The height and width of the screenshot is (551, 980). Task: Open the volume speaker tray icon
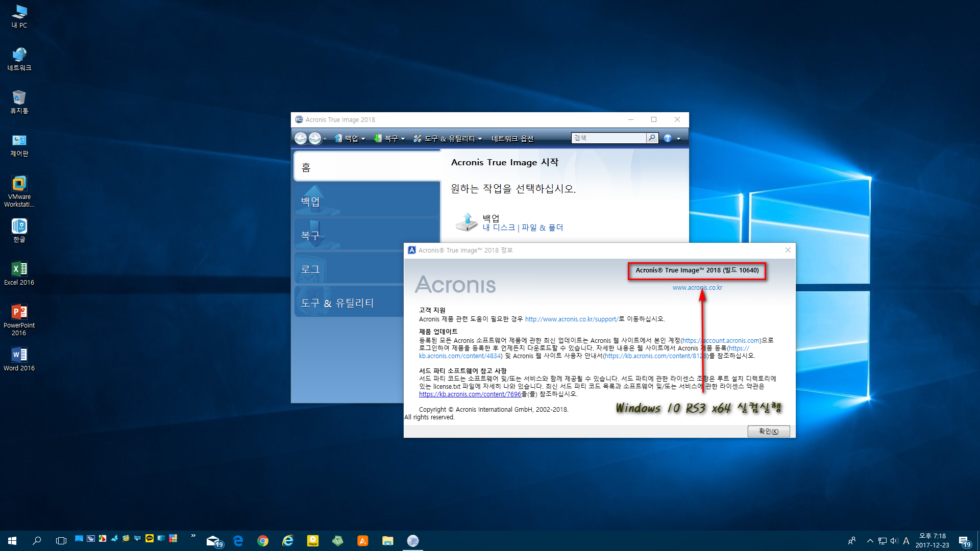click(894, 541)
